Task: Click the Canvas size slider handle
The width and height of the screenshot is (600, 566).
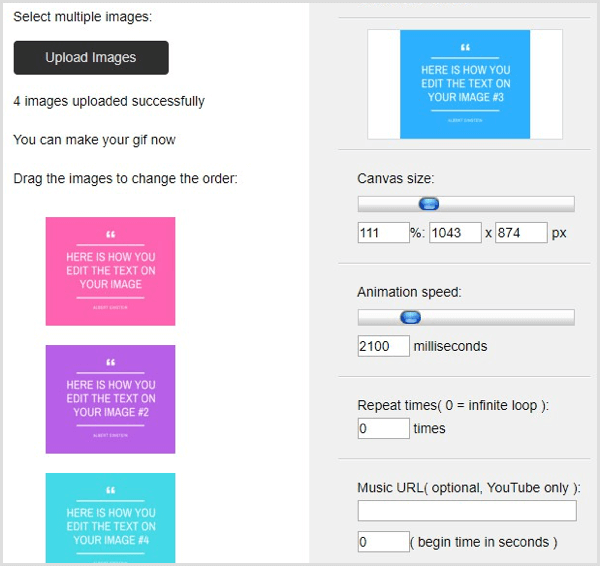Action: click(x=429, y=204)
